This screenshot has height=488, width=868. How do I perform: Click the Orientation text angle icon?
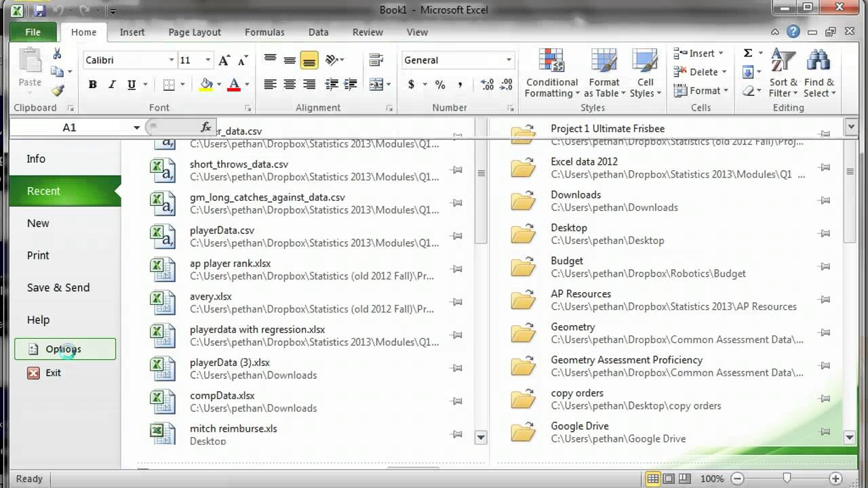click(x=333, y=60)
